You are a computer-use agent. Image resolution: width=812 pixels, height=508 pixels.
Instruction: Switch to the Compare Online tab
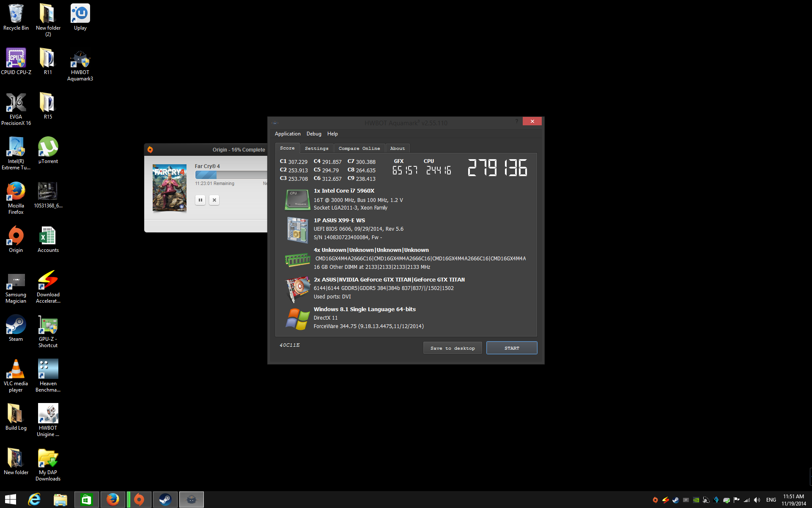click(359, 148)
